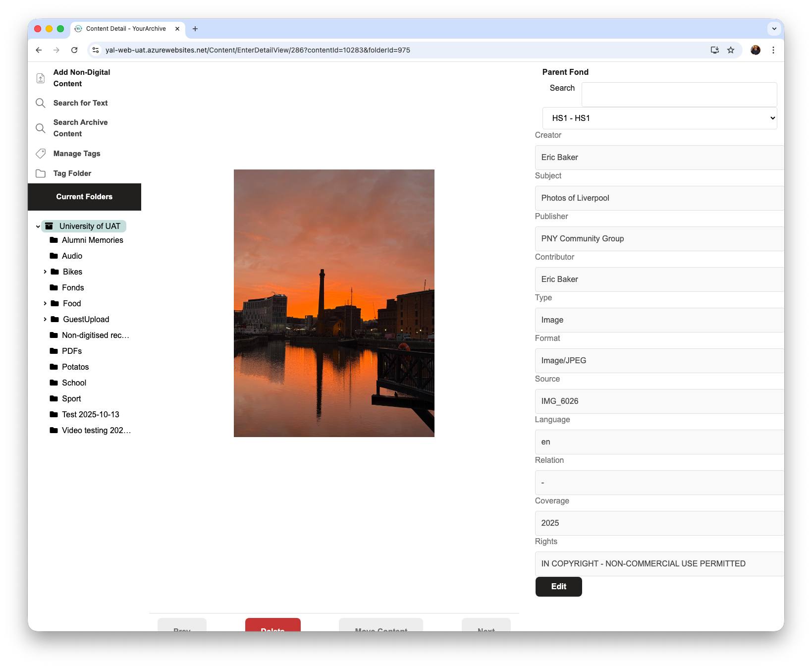Click the Add Non-Digital Content upload icon
Image resolution: width=812 pixels, height=668 pixels.
(x=41, y=78)
